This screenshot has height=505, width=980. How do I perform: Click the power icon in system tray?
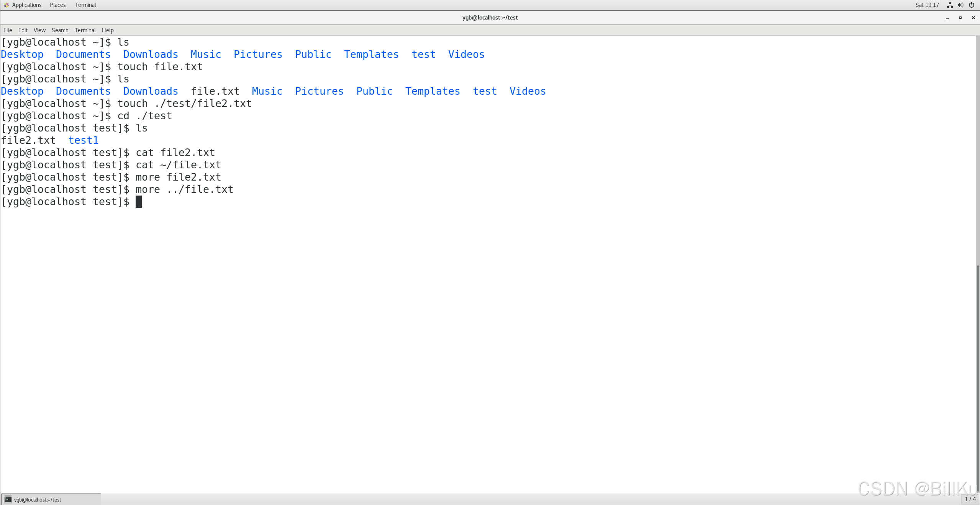[x=972, y=5]
